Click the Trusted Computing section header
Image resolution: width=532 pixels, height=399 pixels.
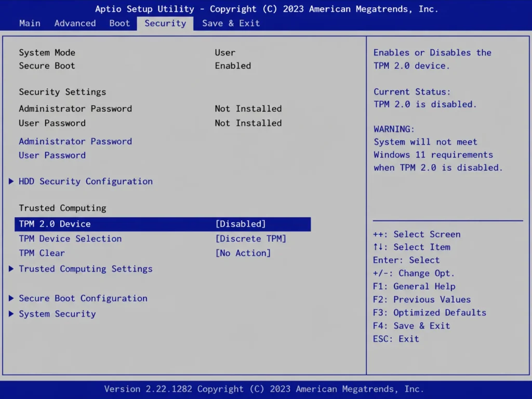coord(63,207)
